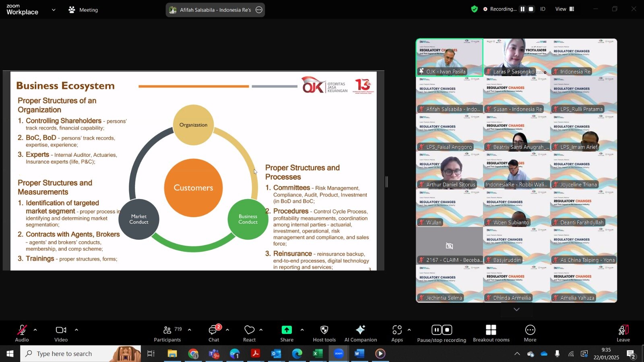Click the taskbar search box

click(x=80, y=354)
